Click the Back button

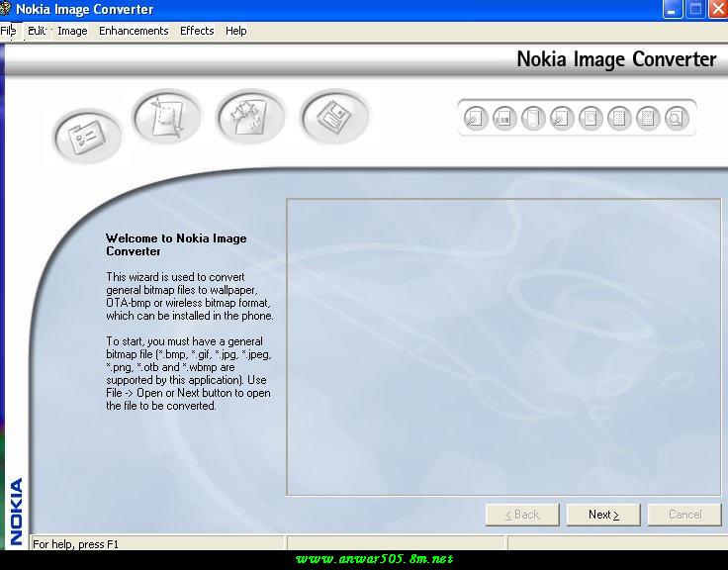[522, 515]
